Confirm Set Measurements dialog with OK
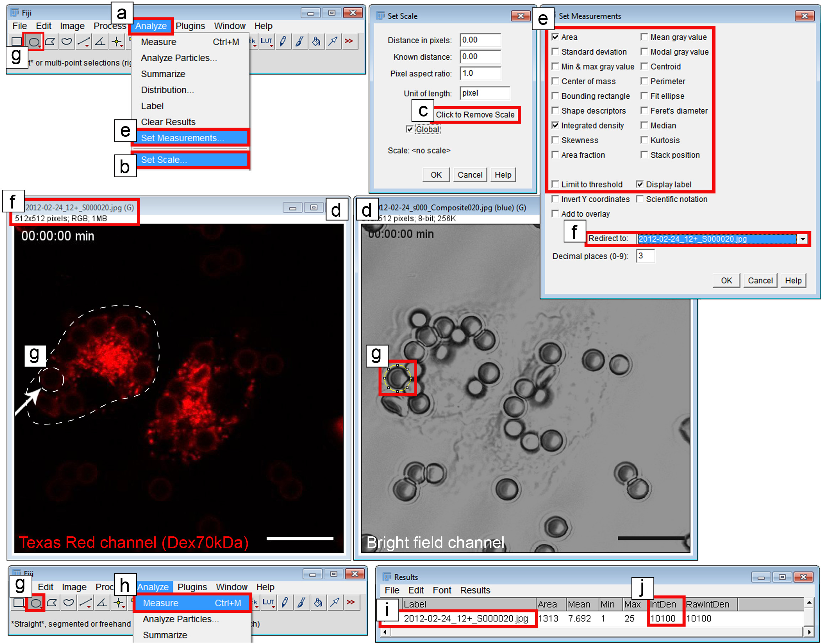Image resolution: width=821 pixels, height=644 pixels. tap(726, 281)
